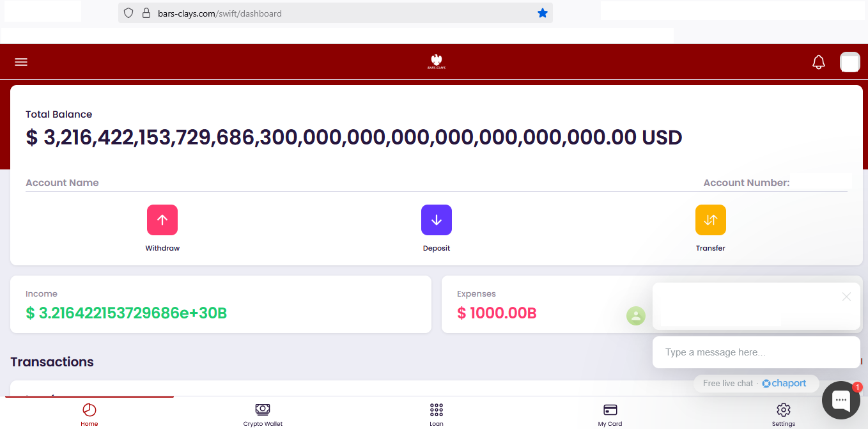Switch to the Home tab
Screen dimensions: 868x429
click(89, 414)
